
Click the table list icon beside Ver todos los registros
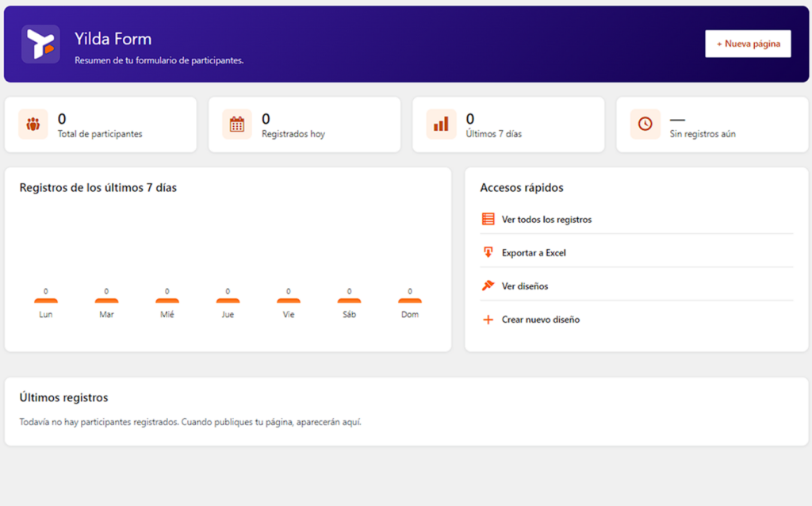[488, 219]
